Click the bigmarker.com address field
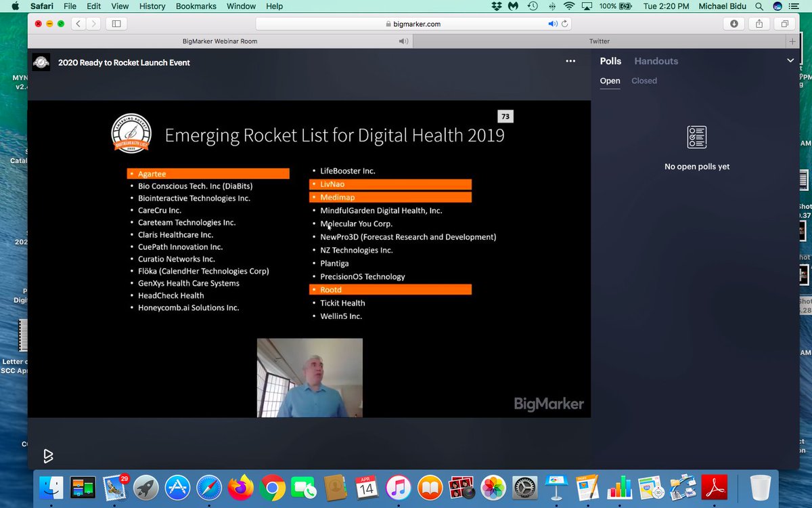Screen dimensions: 812x508 click(413, 24)
